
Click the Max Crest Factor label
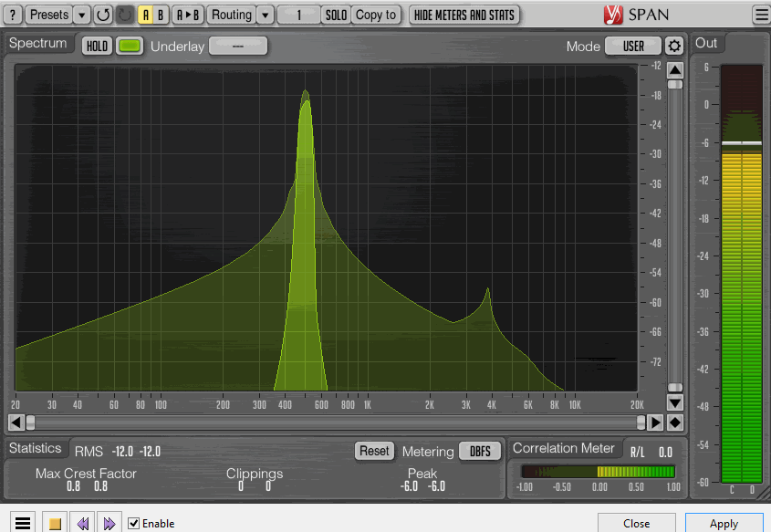click(x=86, y=474)
